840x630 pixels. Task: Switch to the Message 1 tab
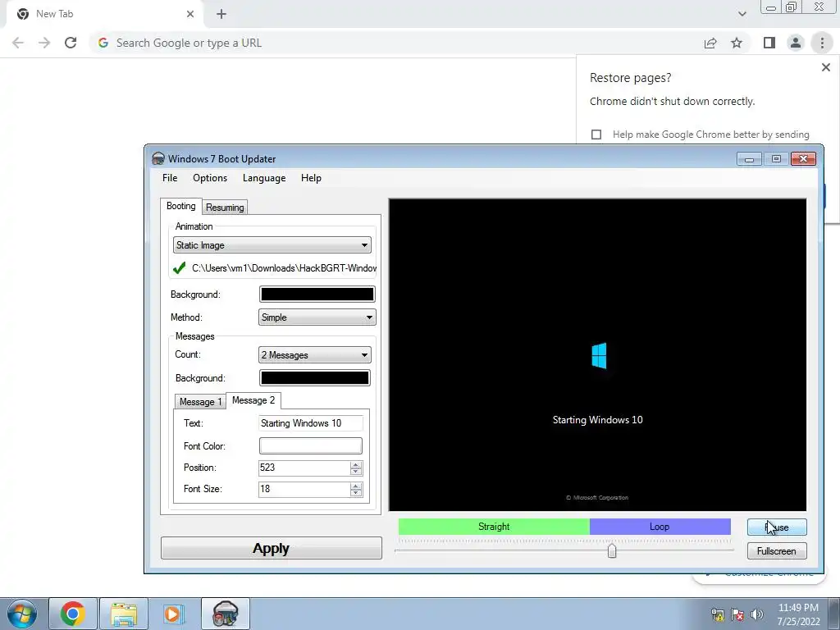200,402
